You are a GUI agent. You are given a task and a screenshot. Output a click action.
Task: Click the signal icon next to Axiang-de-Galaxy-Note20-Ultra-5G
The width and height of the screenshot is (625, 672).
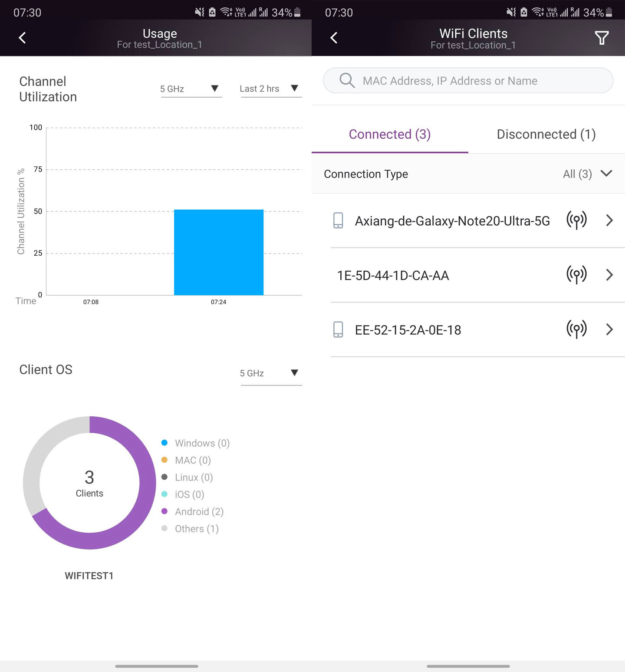point(576,221)
